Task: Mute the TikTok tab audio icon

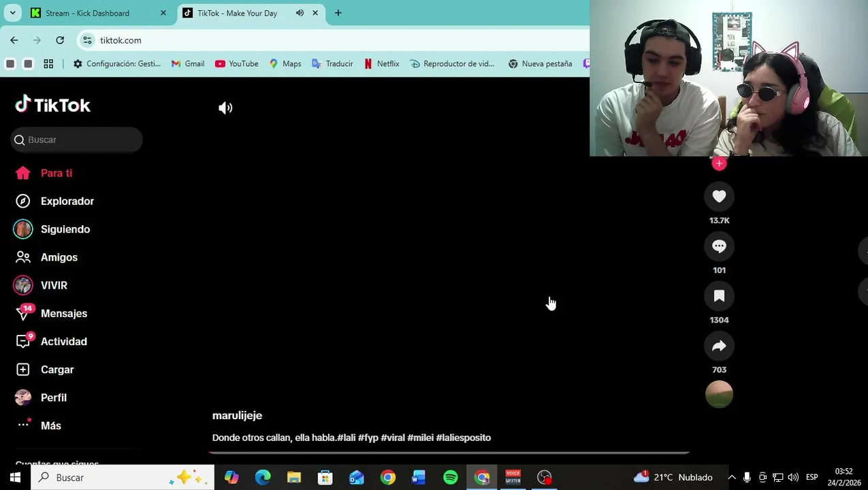Action: [300, 13]
